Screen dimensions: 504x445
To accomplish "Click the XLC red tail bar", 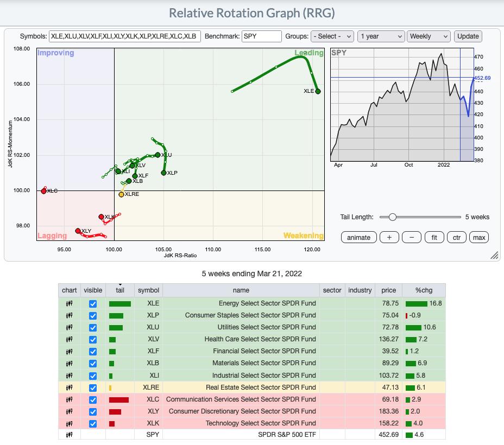I will [118, 400].
